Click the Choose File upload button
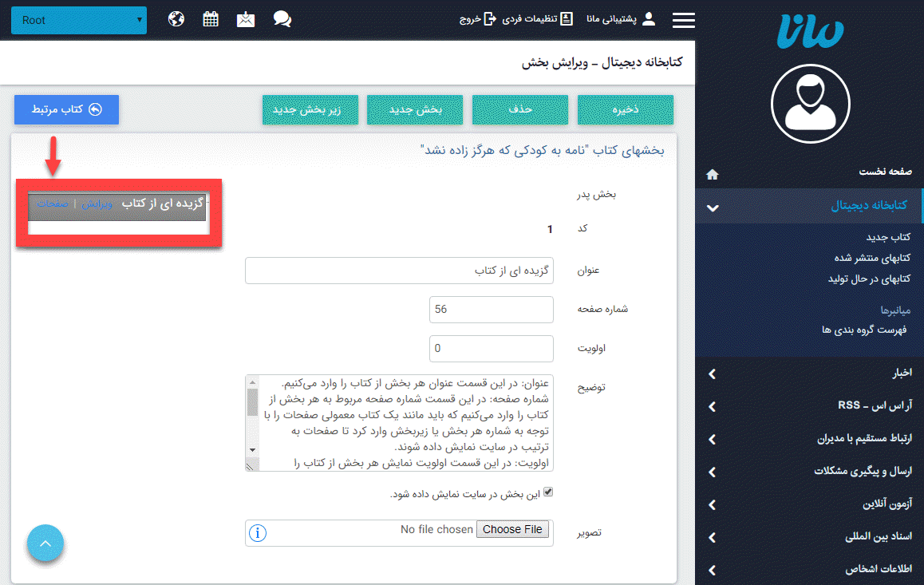 point(512,529)
